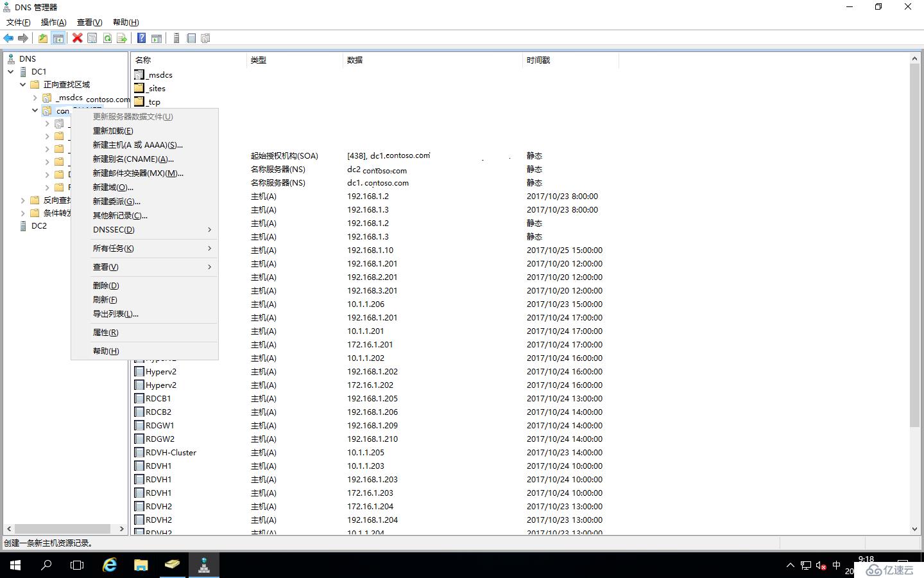Screen dimensions: 924x578
Task: Choose 其他新记录(C)...
Action: (x=144, y=215)
